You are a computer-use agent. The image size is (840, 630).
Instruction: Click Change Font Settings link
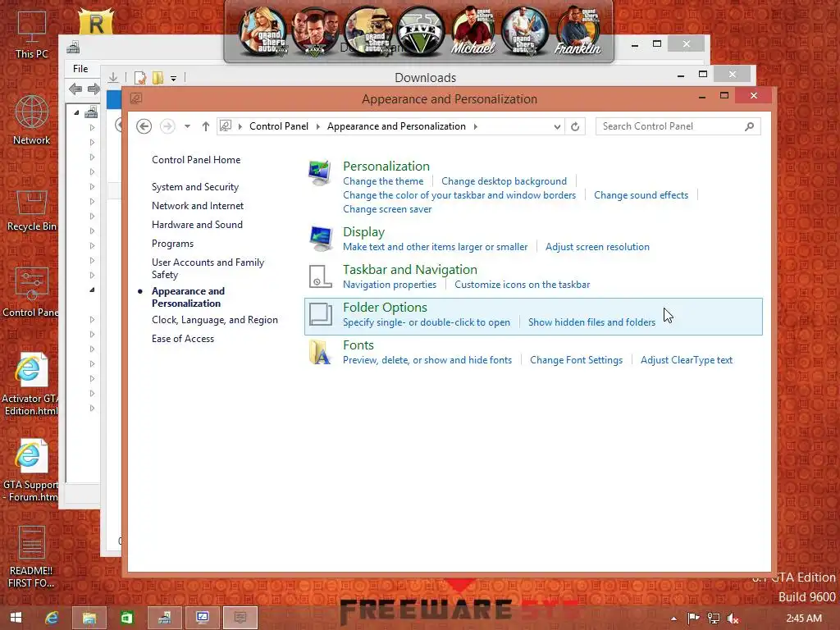point(576,360)
